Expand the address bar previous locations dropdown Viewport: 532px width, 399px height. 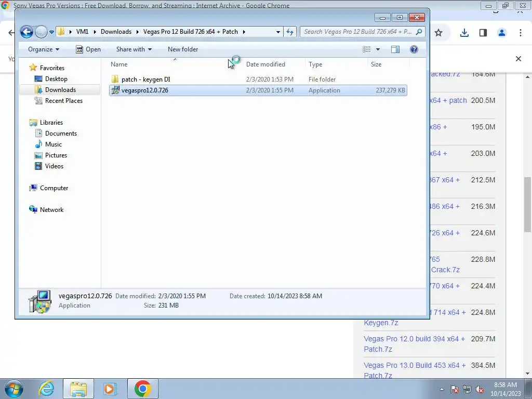click(278, 32)
